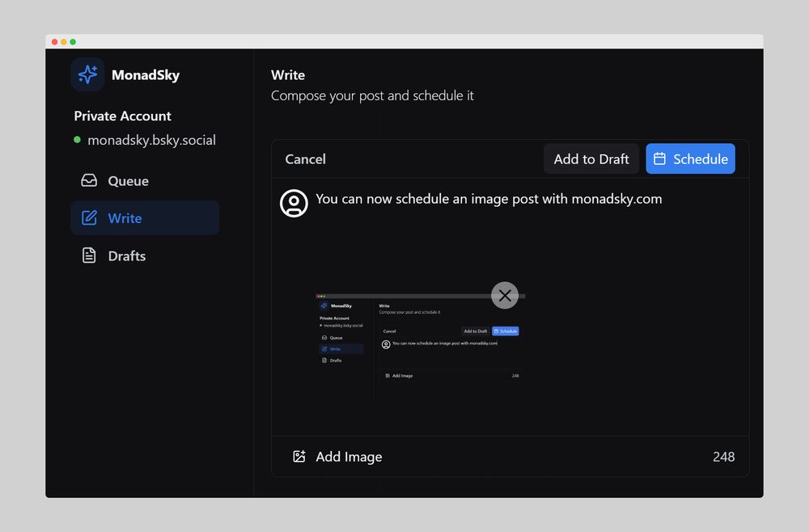
Task: Select the Write sidebar item
Action: pos(145,218)
